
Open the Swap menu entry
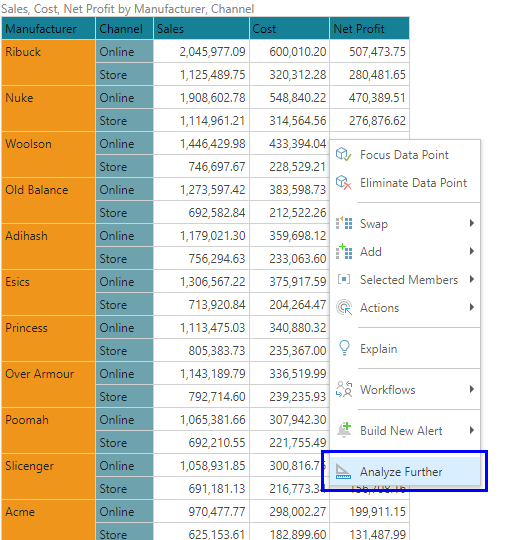[x=405, y=224]
